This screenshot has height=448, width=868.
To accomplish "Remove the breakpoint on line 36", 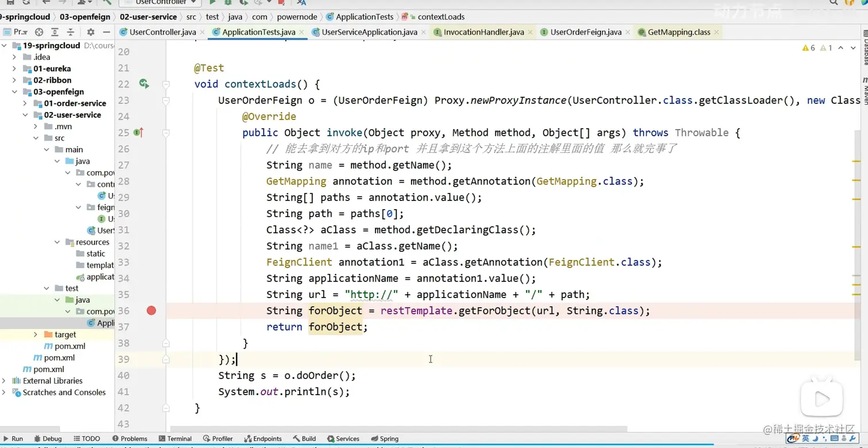I will point(151,311).
